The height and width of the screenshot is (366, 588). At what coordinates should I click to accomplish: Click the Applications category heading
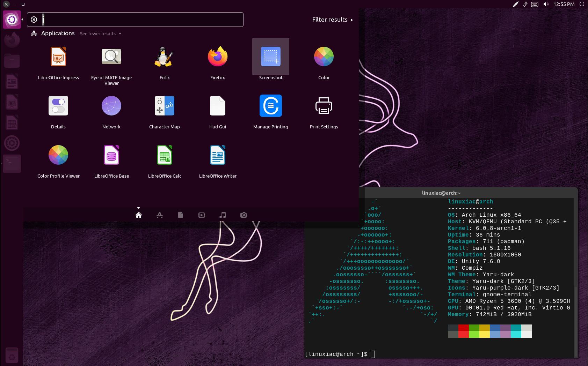click(x=58, y=33)
